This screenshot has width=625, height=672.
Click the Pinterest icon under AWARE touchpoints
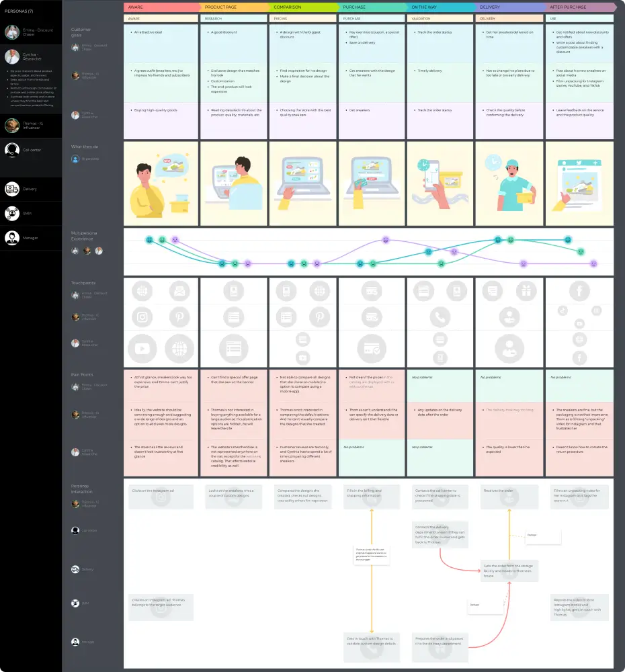click(x=180, y=316)
